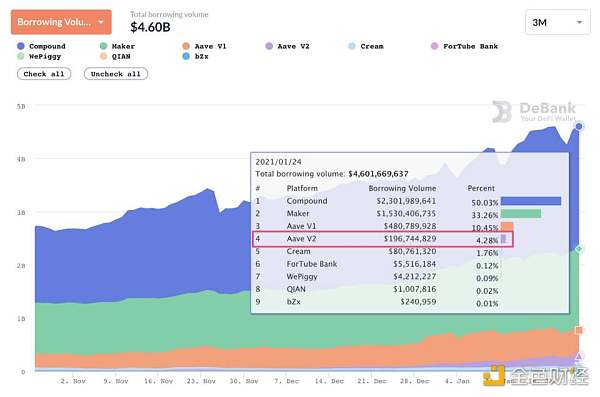Click the Maker data point marker on chart

pos(579,249)
